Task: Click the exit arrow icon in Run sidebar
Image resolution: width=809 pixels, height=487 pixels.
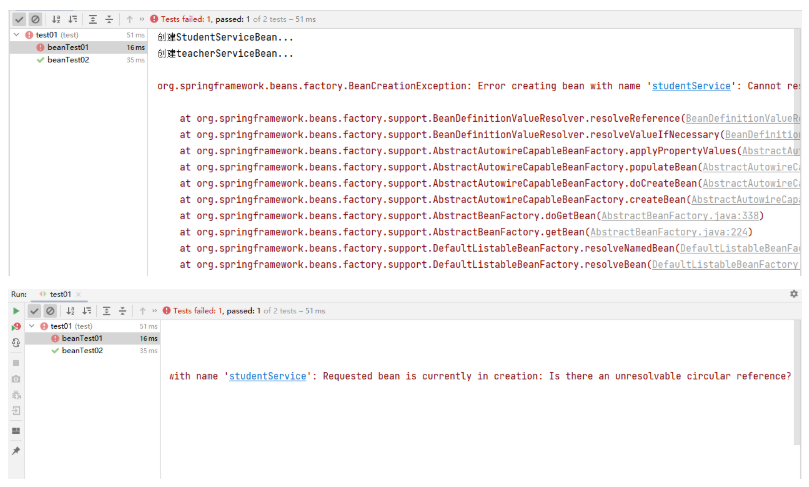Action: coord(16,411)
